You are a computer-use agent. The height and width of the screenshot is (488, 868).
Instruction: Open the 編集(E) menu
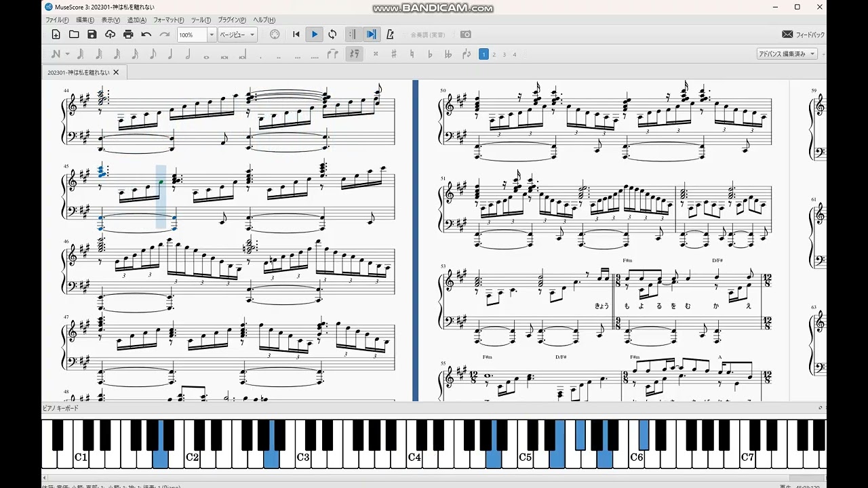click(x=85, y=20)
